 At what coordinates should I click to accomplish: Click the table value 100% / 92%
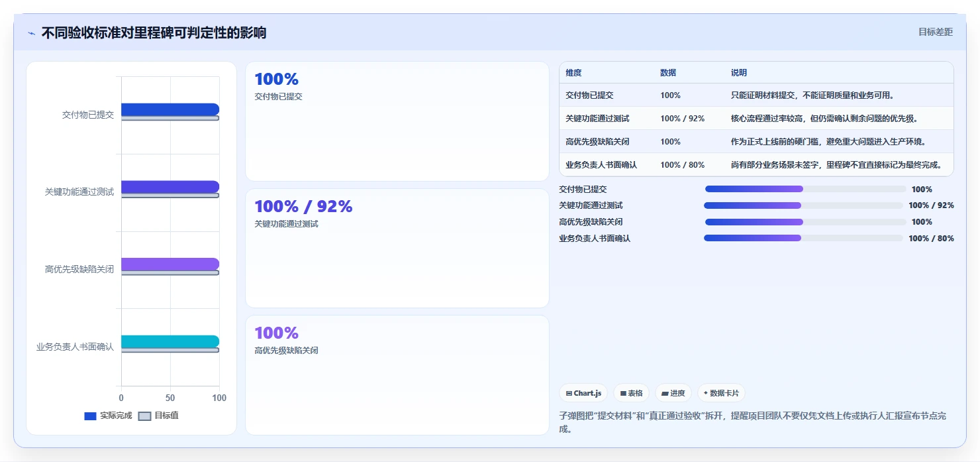pyautogui.click(x=682, y=119)
